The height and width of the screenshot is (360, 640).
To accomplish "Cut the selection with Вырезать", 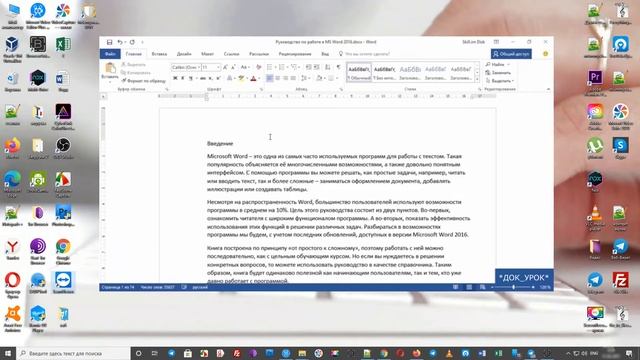I will [133, 64].
